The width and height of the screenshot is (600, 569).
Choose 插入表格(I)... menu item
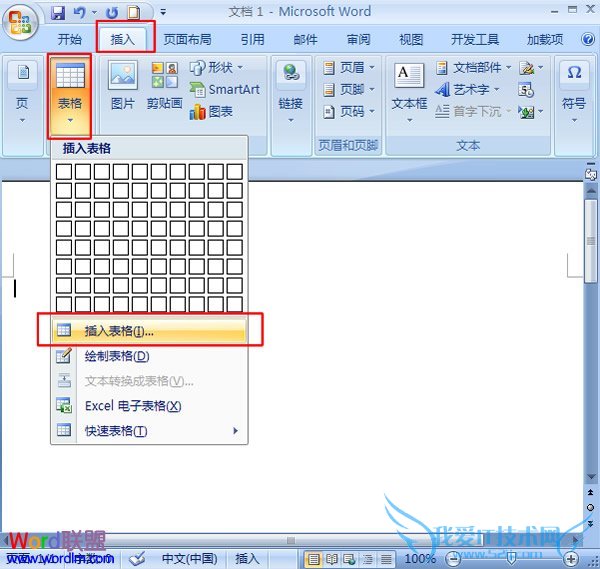click(x=149, y=331)
